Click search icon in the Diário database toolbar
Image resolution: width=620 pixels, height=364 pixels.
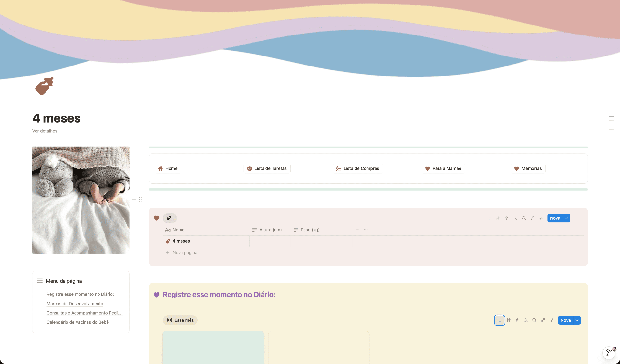pyautogui.click(x=534, y=320)
